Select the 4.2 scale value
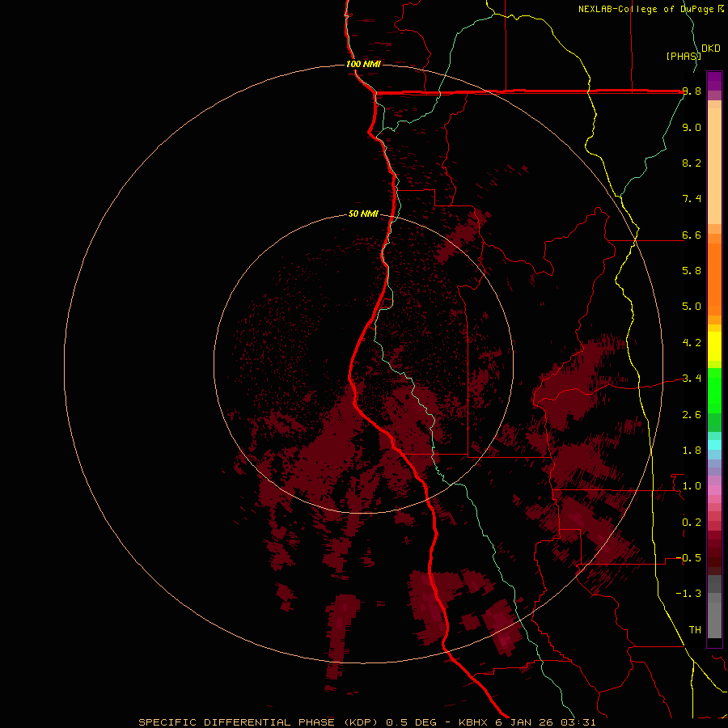 [692, 343]
